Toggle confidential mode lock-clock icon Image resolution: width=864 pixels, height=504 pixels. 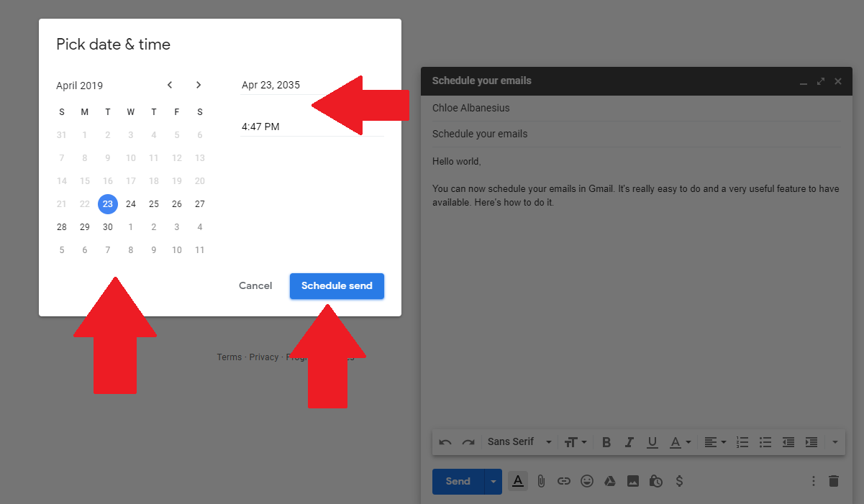656,481
